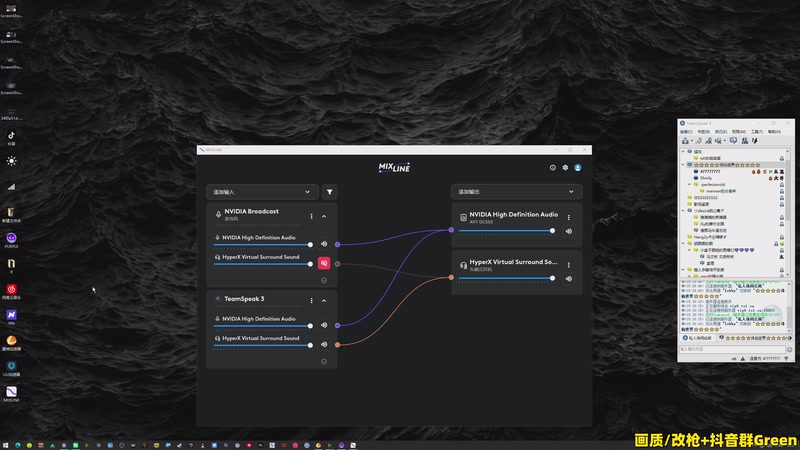The height and width of the screenshot is (450, 800).
Task: Adjust TeamSpeak 3 NVIDIA High Definition Audio slider
Action: [262, 326]
